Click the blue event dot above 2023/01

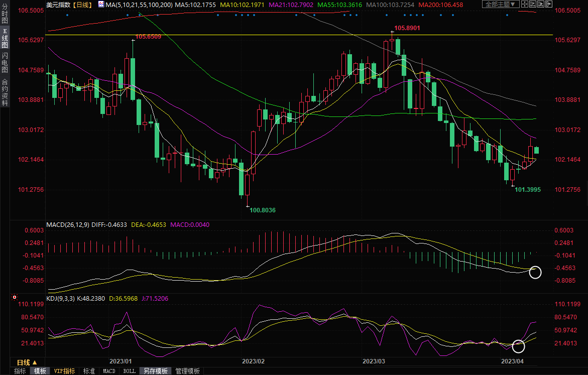(x=128, y=15)
